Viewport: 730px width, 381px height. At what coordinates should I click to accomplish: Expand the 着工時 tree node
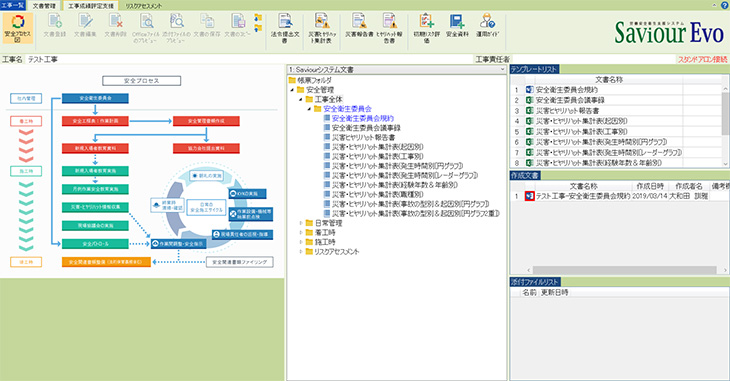pos(301,232)
